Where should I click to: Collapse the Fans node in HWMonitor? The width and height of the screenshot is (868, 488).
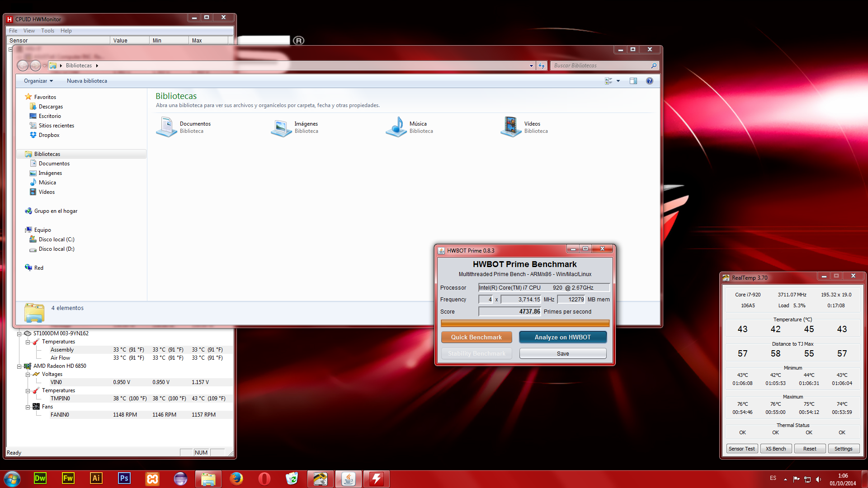(x=28, y=407)
